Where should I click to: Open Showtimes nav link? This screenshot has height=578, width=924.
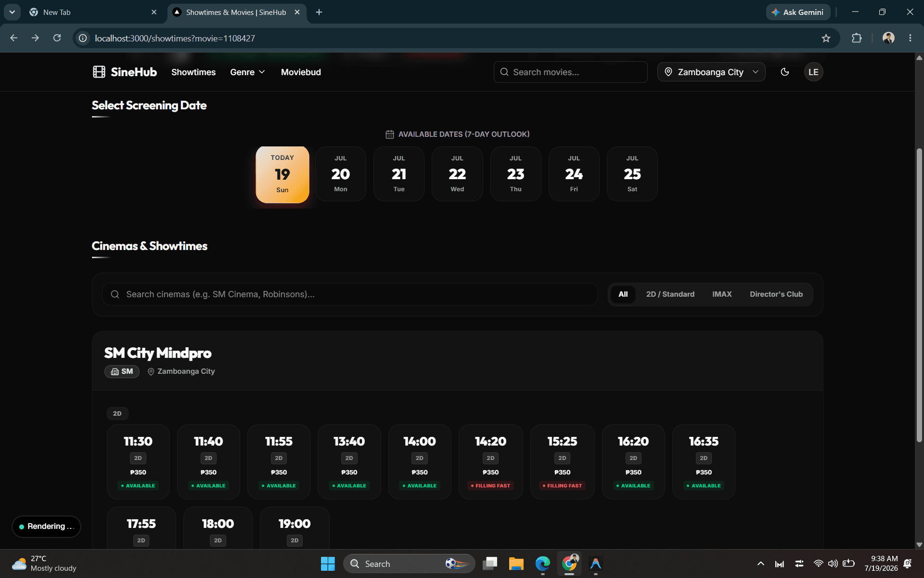click(x=193, y=72)
